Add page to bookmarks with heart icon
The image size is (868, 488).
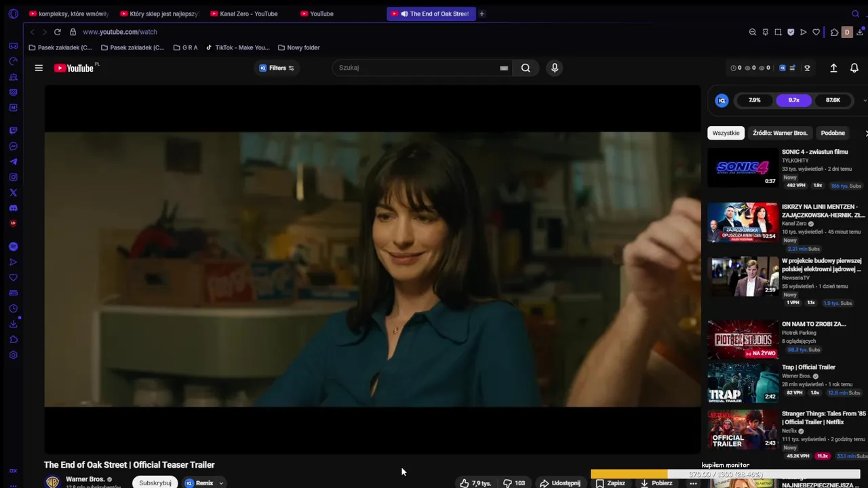click(x=816, y=32)
